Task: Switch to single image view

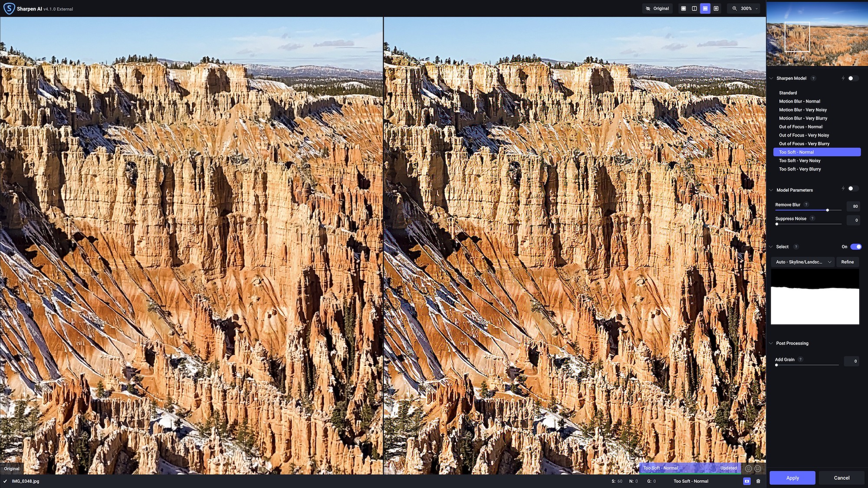Action: click(x=684, y=9)
